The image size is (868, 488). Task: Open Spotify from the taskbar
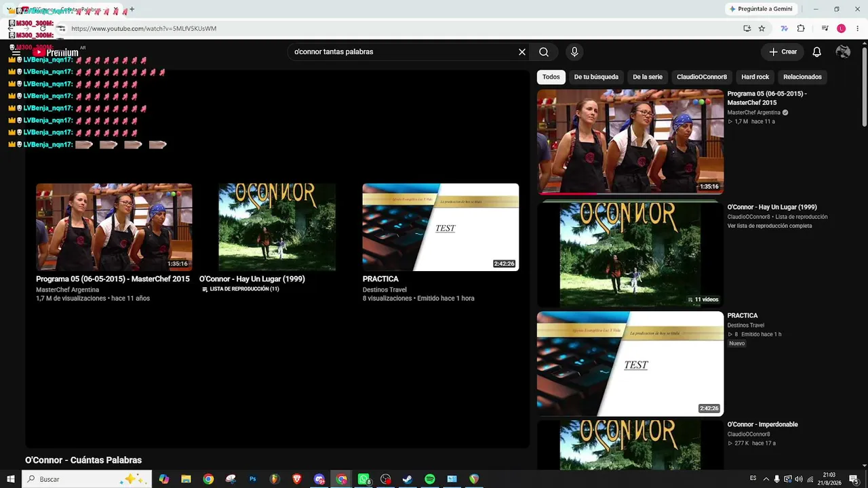430,479
